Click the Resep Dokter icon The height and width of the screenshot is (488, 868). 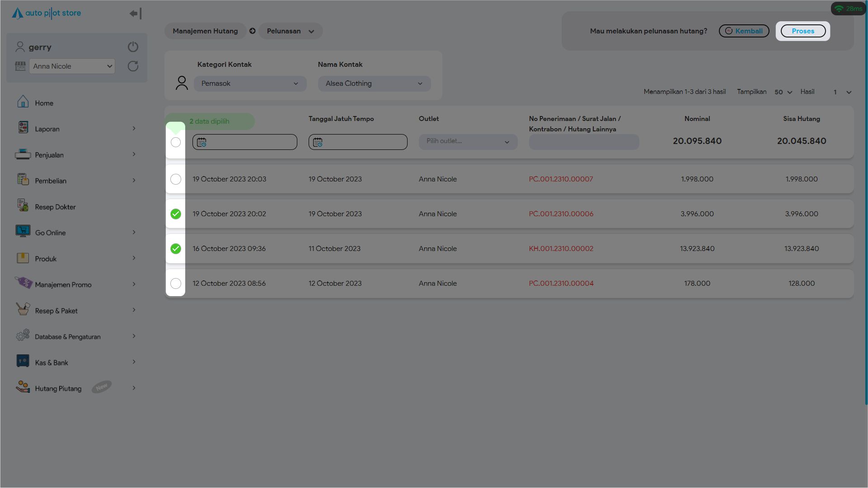23,206
